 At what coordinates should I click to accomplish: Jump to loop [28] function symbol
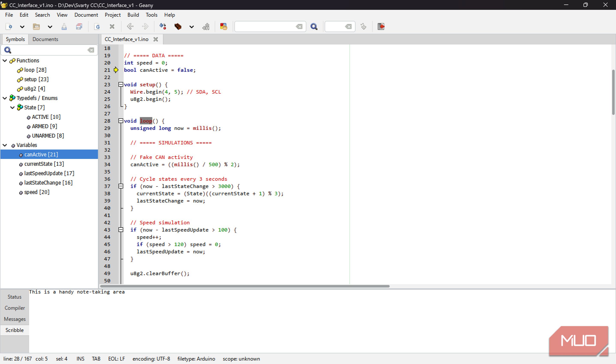35,70
